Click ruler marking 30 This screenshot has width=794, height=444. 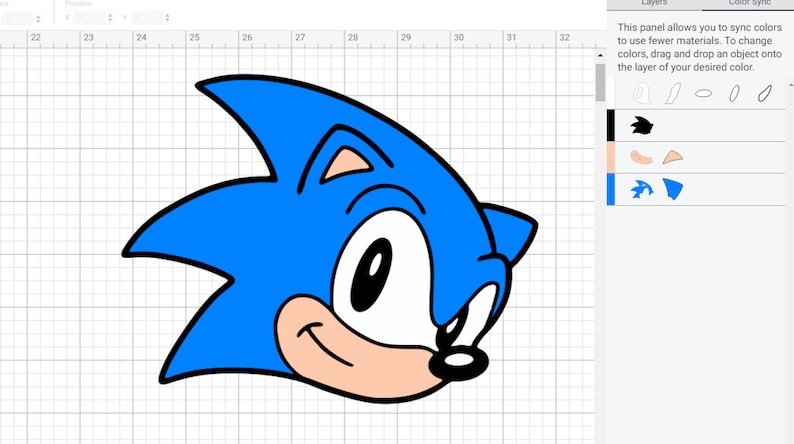[459, 37]
